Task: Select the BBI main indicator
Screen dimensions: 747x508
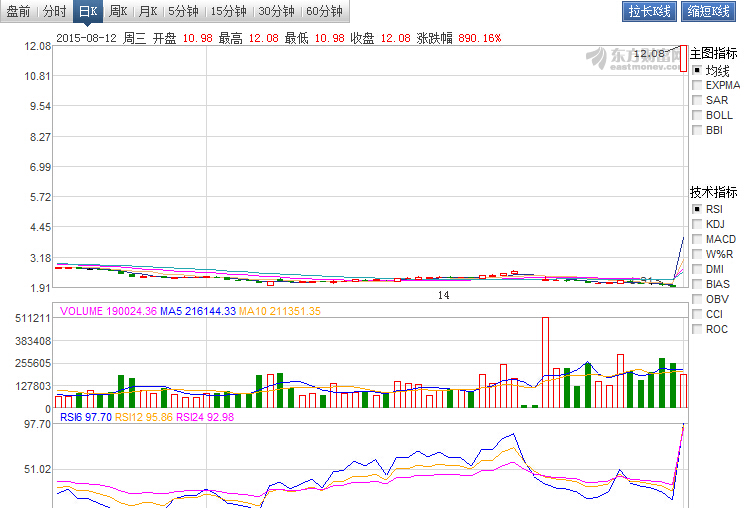Action: [x=697, y=131]
